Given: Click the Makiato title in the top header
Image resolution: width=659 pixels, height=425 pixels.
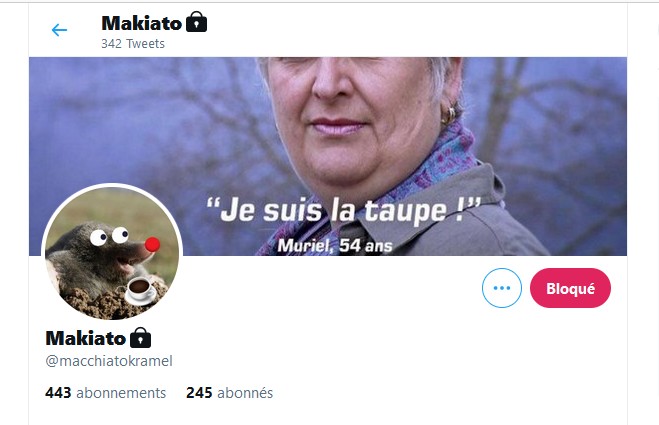Looking at the screenshot, I should coord(141,23).
